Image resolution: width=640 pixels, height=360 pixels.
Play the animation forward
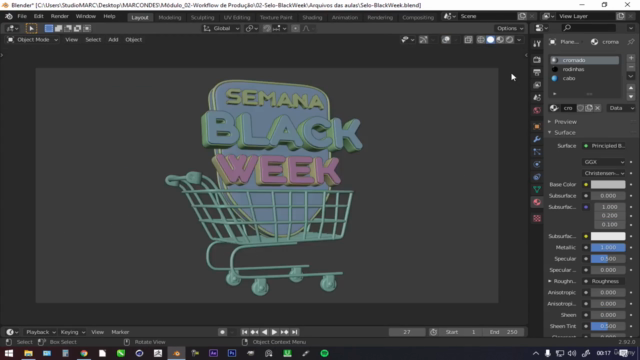click(274, 332)
